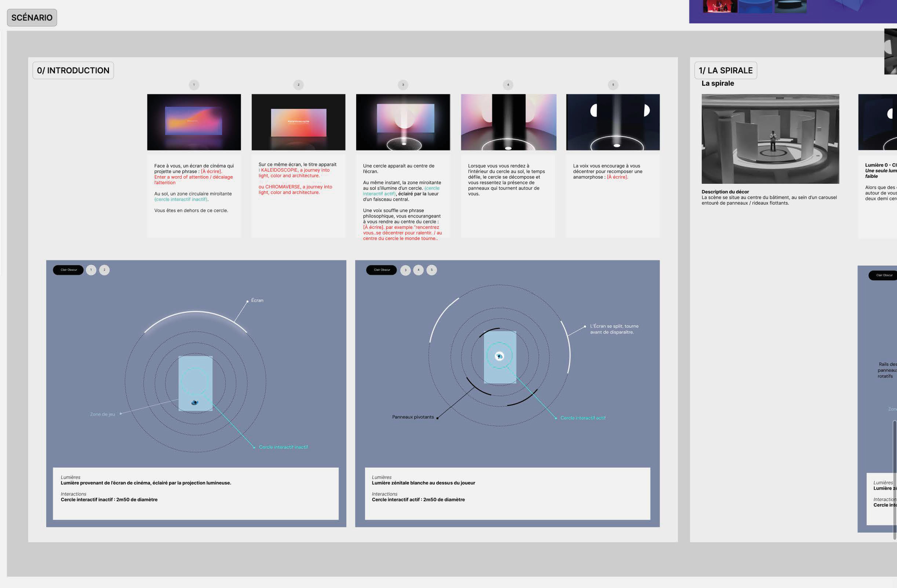The width and height of the screenshot is (897, 588).
Task: Select the Écran label in left diagram
Action: 257,300
